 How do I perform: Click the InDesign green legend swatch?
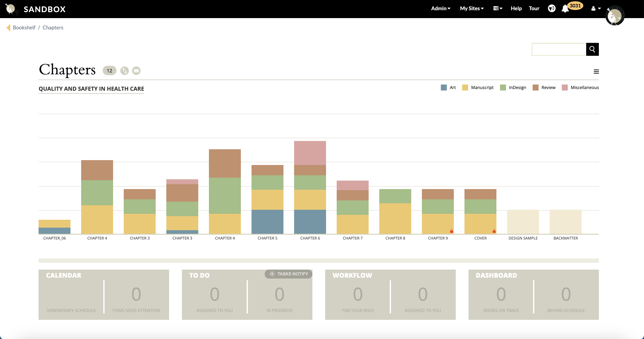click(x=503, y=88)
